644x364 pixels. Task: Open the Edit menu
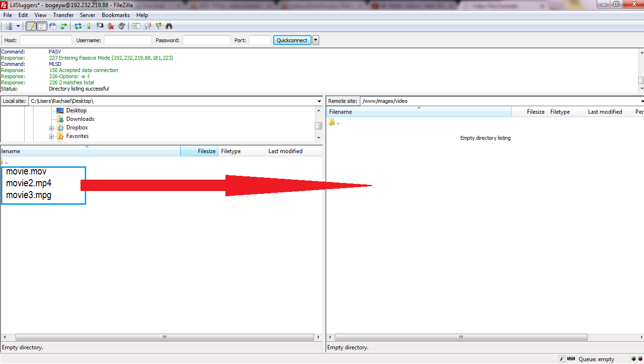[x=23, y=15]
